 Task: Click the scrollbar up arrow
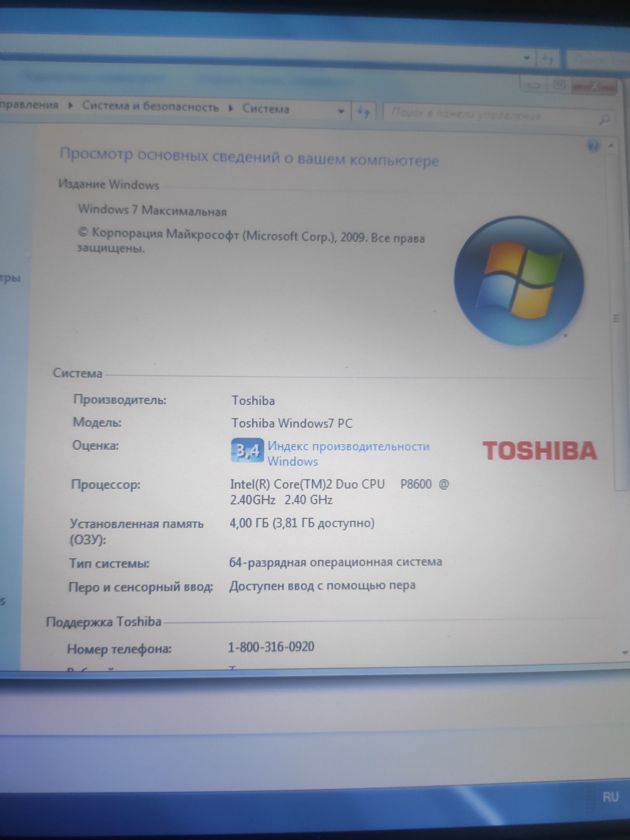[611, 146]
